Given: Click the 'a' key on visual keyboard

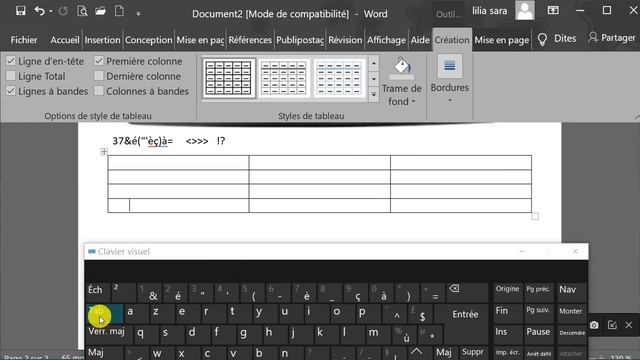Looking at the screenshot, I should pyautogui.click(x=135, y=313).
